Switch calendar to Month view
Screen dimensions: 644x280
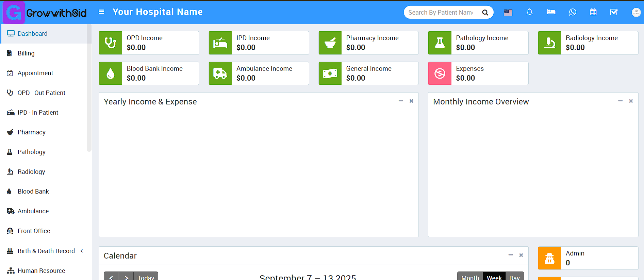tap(470, 277)
